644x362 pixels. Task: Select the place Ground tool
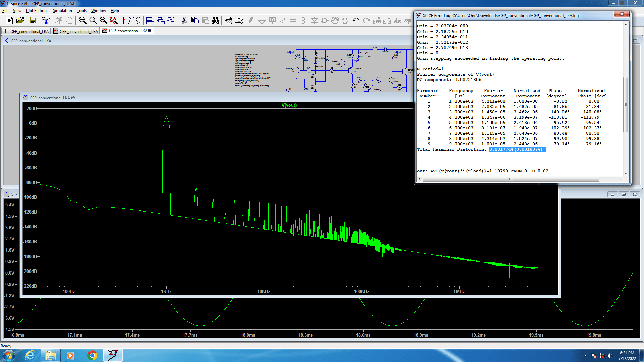[262, 21]
